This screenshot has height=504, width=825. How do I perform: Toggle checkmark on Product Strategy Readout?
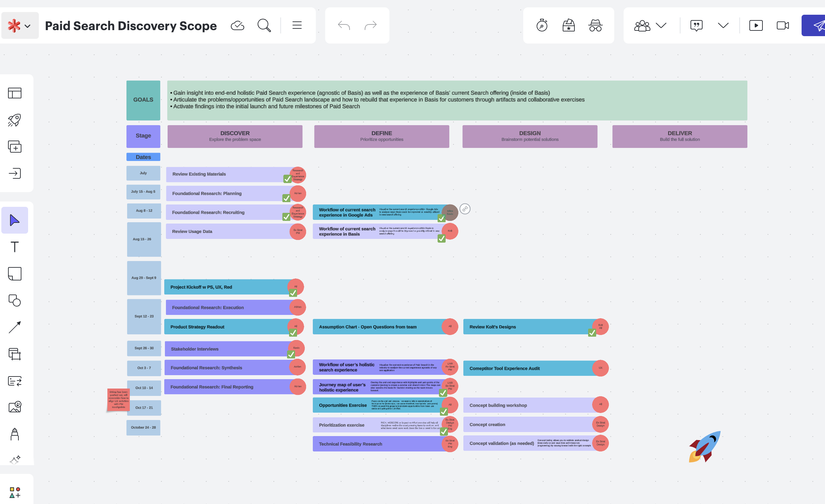pos(293,333)
